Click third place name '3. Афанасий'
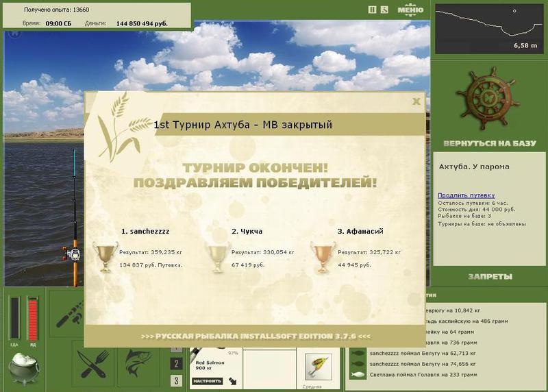Viewport: 548px width, 392px height. (360, 231)
